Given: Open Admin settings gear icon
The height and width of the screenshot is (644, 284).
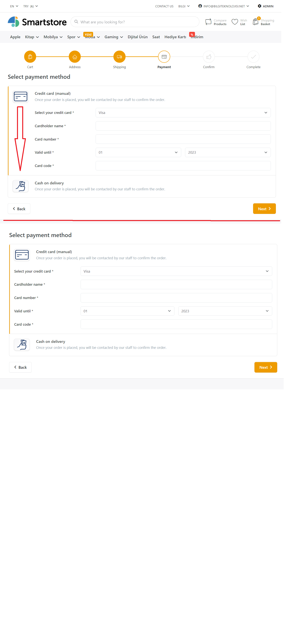Looking at the screenshot, I should pos(259,6).
